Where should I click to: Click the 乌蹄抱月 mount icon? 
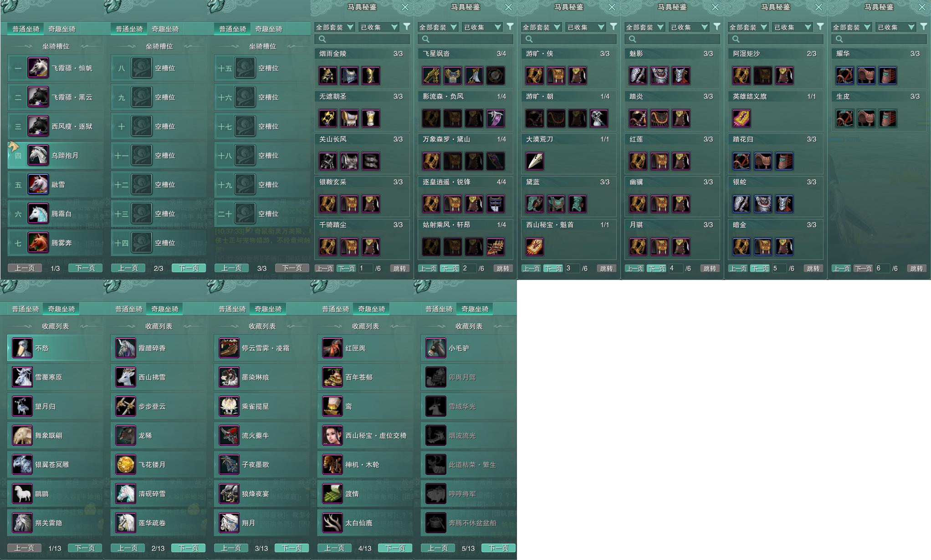click(38, 155)
